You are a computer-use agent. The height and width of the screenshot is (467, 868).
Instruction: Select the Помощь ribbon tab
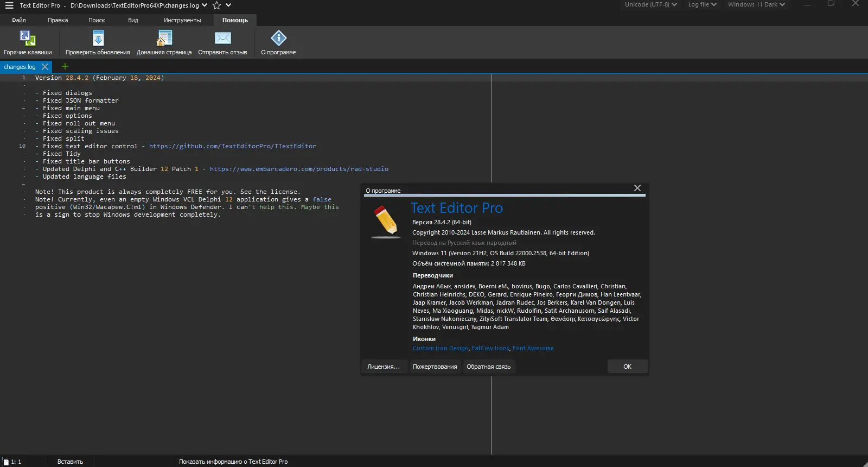[235, 20]
